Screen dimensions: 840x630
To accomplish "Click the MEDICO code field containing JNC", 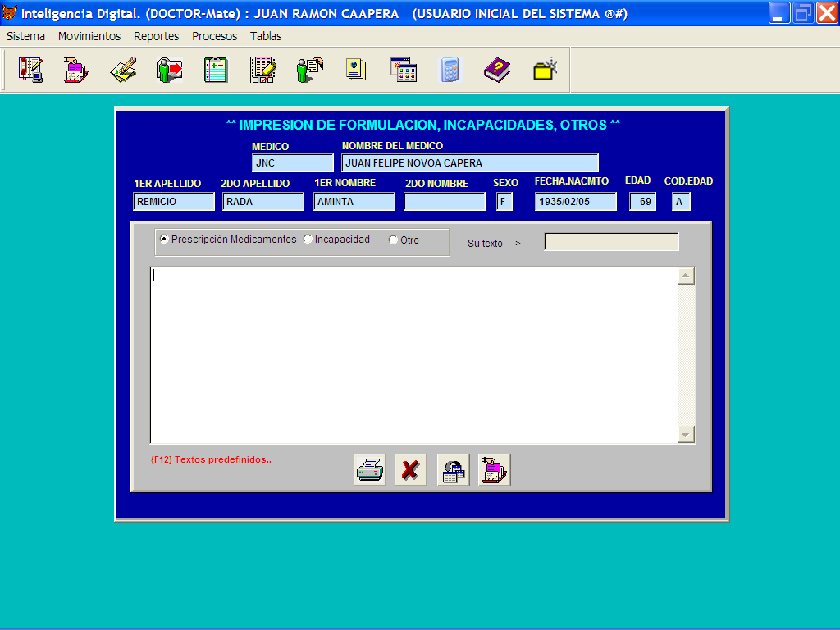I will [293, 163].
